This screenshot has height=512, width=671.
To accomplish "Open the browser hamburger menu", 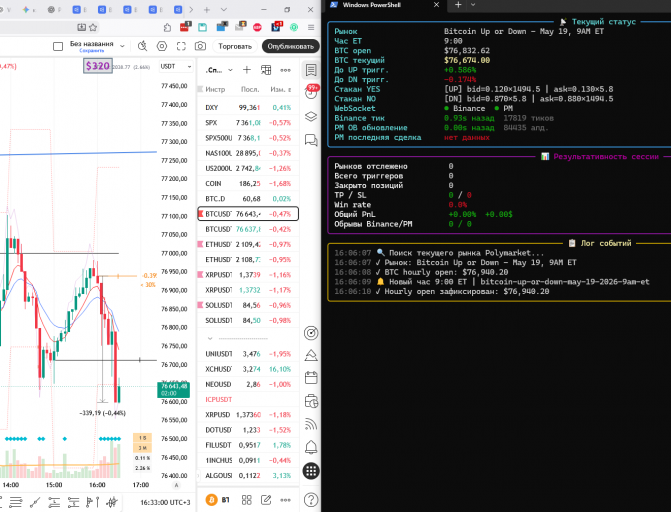I will point(311,27).
